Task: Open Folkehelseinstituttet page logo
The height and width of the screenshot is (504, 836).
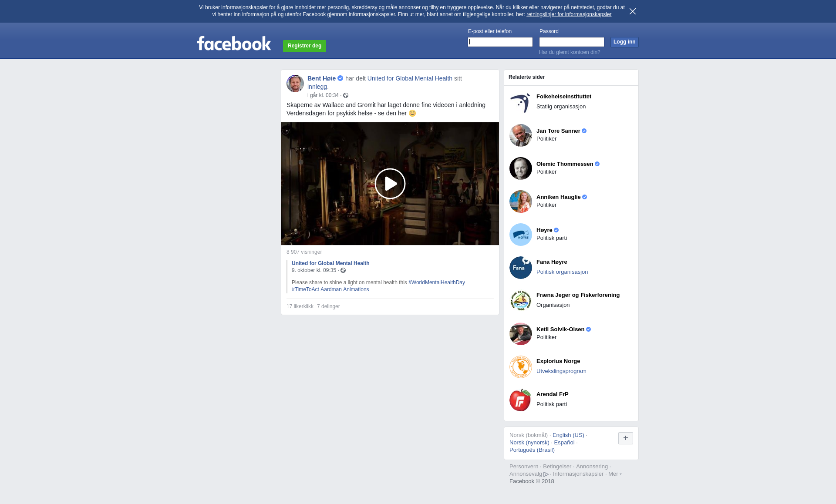Action: coord(521,102)
